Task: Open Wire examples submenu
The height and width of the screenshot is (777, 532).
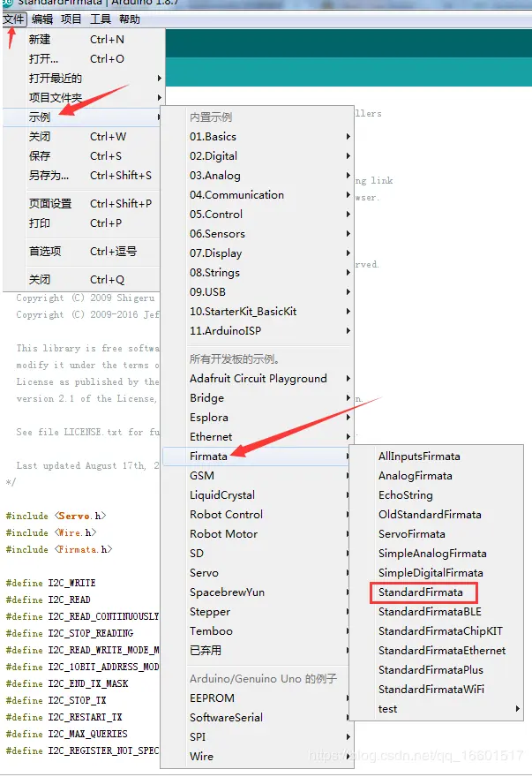Action: pyautogui.click(x=257, y=756)
